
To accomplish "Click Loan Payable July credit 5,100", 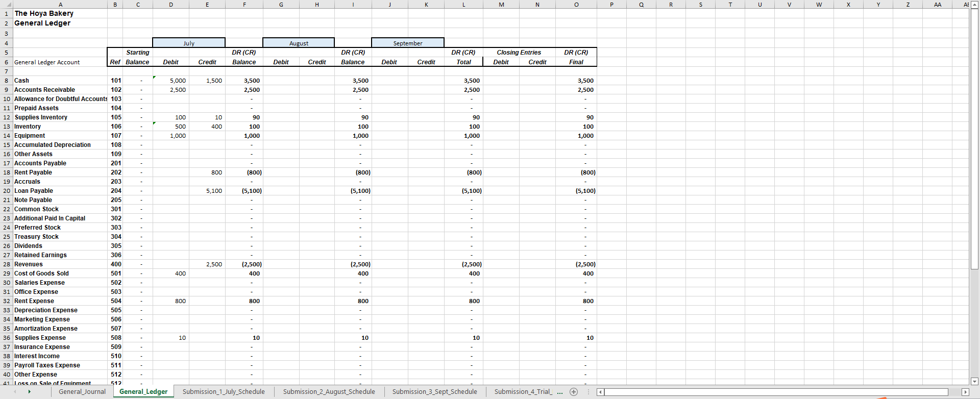I will coord(207,191).
